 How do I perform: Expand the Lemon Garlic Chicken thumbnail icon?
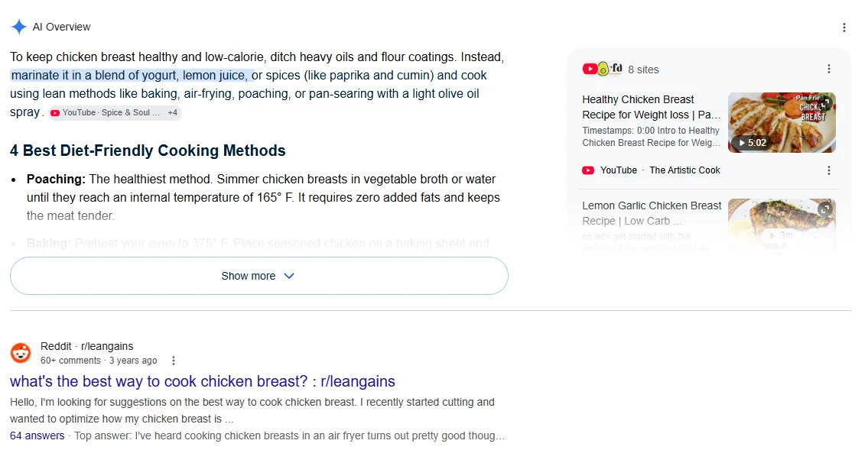pos(825,209)
